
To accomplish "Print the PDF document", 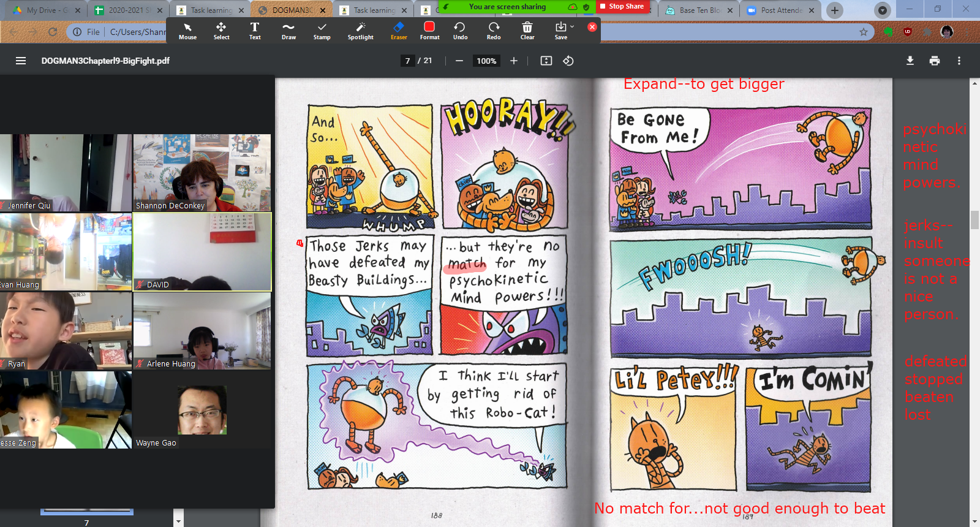I will [x=935, y=61].
